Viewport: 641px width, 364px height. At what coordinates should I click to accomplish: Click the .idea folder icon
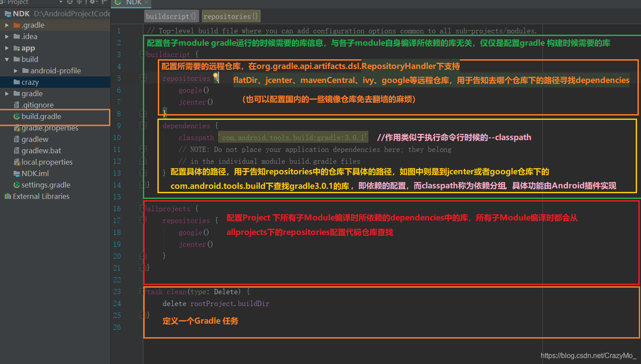17,36
